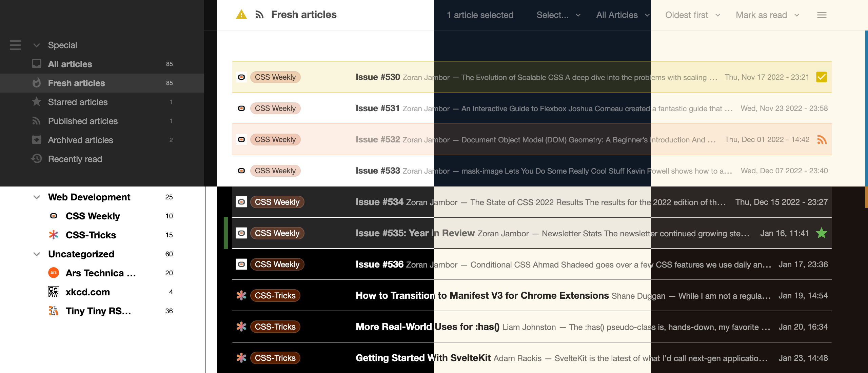The image size is (868, 373).
Task: Click the Fresh articles heading title
Action: click(304, 15)
